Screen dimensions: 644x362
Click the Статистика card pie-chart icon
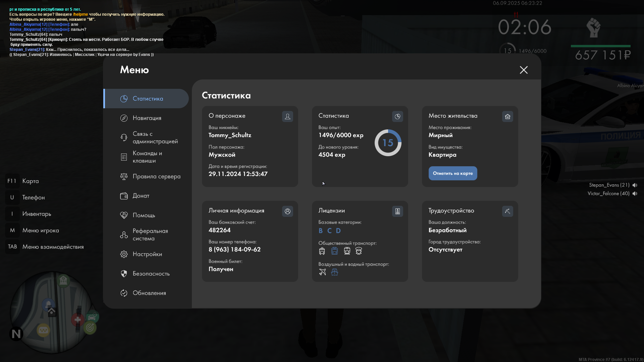click(x=397, y=116)
